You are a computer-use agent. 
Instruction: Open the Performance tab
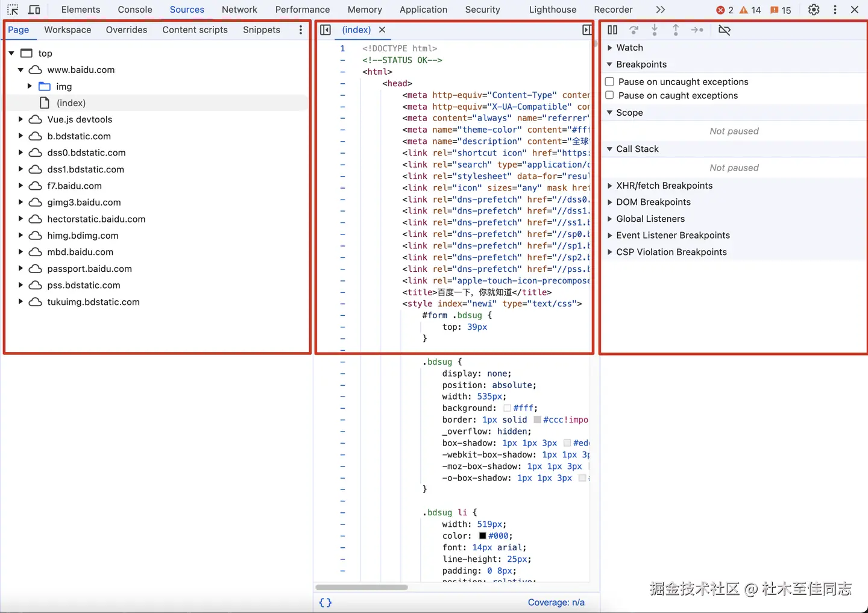pos(303,10)
